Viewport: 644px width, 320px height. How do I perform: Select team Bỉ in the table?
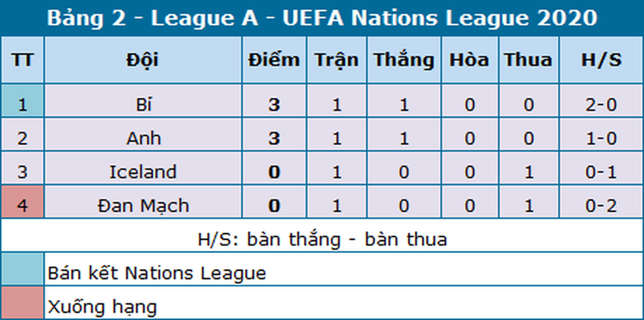142,105
